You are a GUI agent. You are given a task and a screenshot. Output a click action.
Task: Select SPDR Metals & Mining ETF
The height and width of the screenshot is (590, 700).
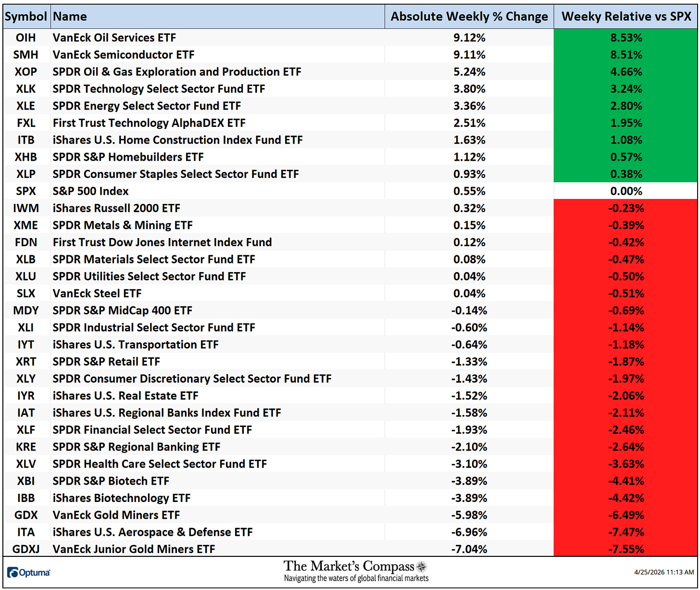123,226
